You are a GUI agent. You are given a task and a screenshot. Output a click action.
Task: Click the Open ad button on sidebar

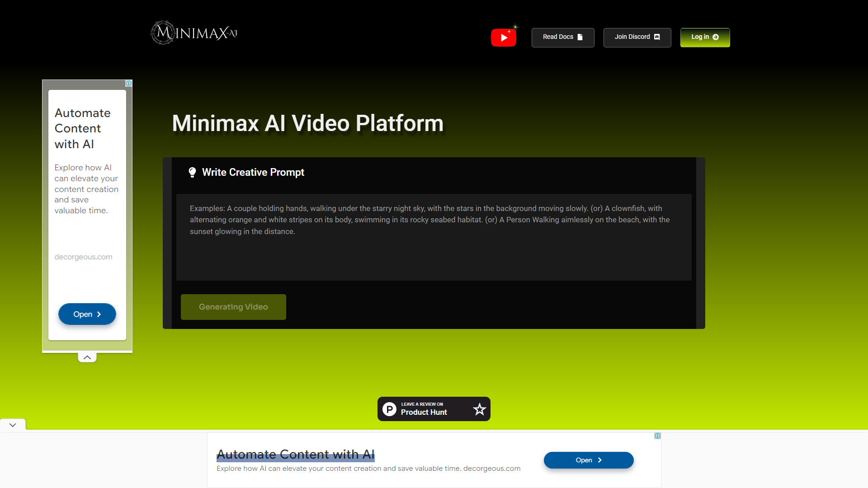pos(87,314)
